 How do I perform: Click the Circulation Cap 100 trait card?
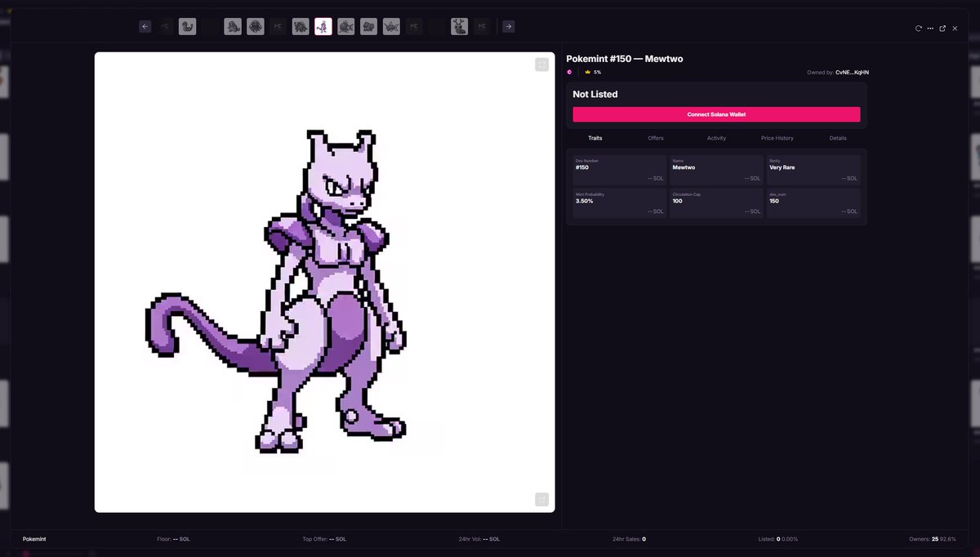click(x=716, y=203)
